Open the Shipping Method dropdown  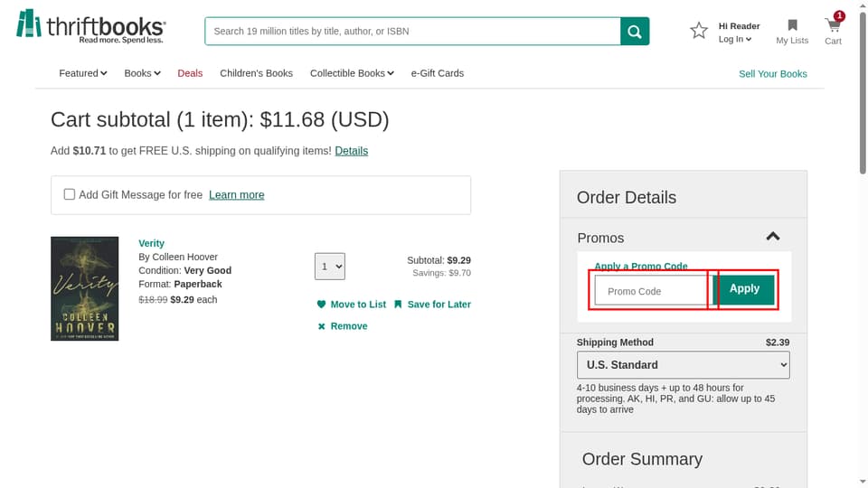[684, 365]
